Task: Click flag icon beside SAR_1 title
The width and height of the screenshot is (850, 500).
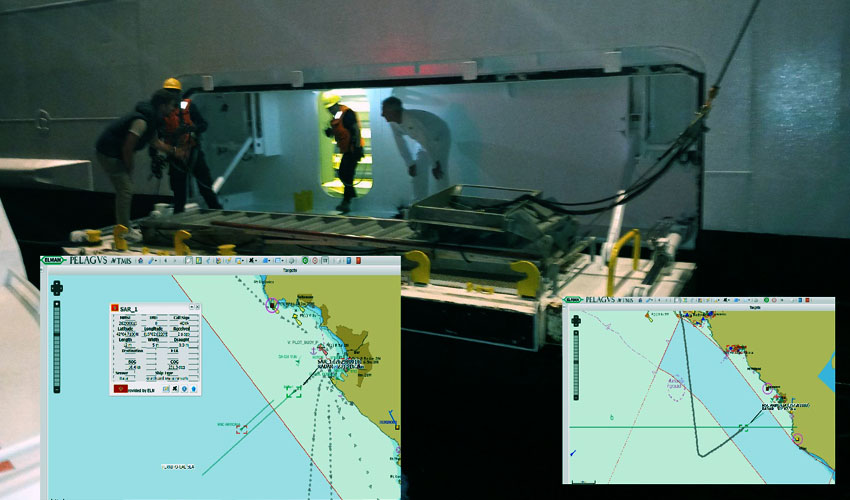Action: point(114,308)
